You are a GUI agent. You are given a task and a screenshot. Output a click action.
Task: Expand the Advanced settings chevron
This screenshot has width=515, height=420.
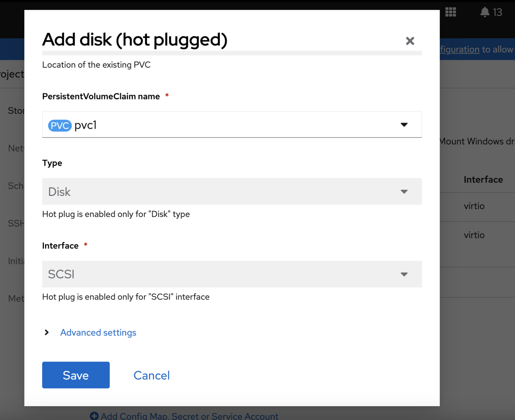click(47, 332)
